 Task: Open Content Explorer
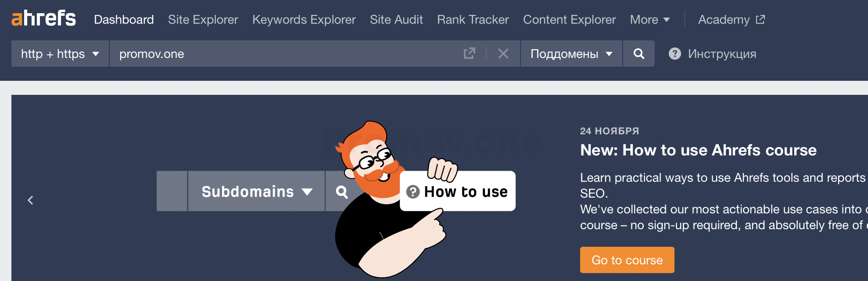[569, 20]
